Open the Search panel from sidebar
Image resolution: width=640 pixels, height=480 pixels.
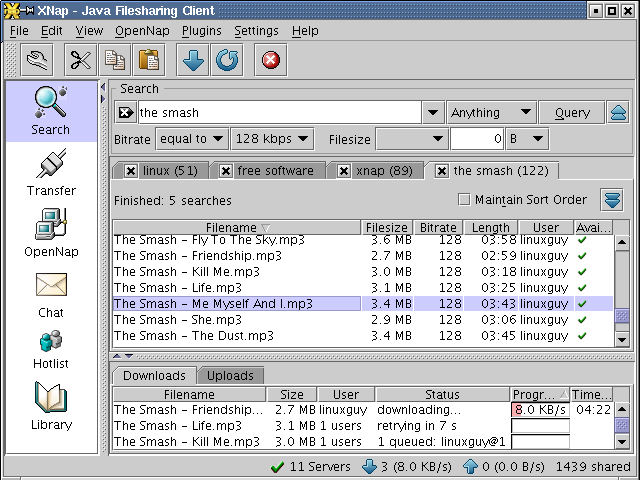tap(51, 111)
